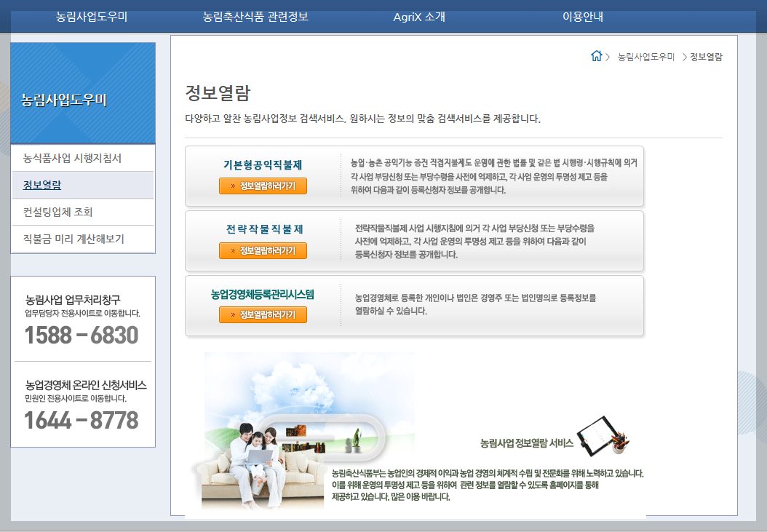Open 농림축산식품 관련정보 top menu
The image size is (767, 532).
(255, 17)
